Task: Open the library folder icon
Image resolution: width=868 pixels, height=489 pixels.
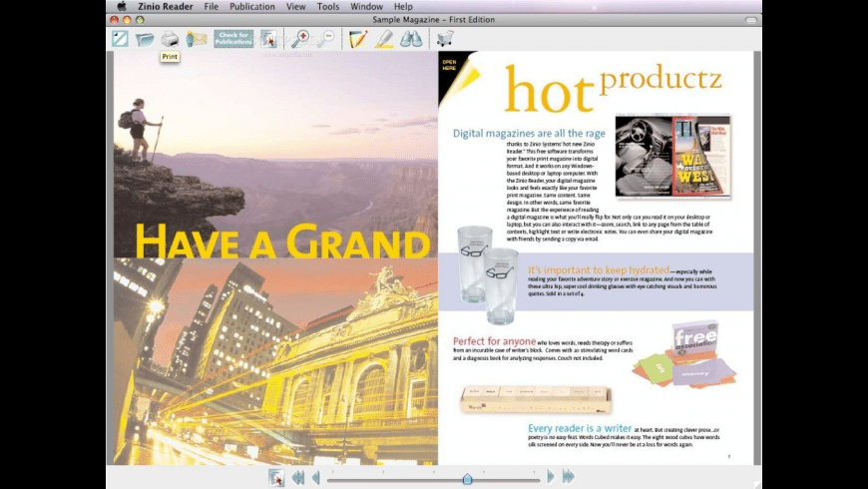Action: point(145,39)
